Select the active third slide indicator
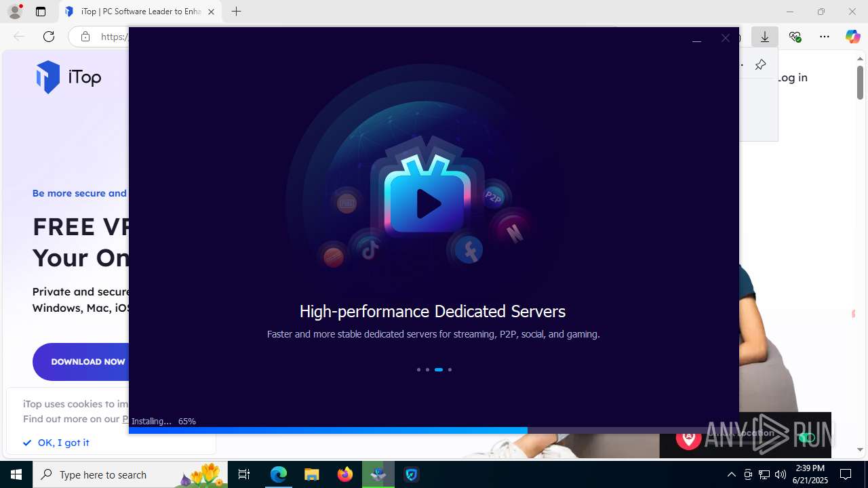 (439, 369)
